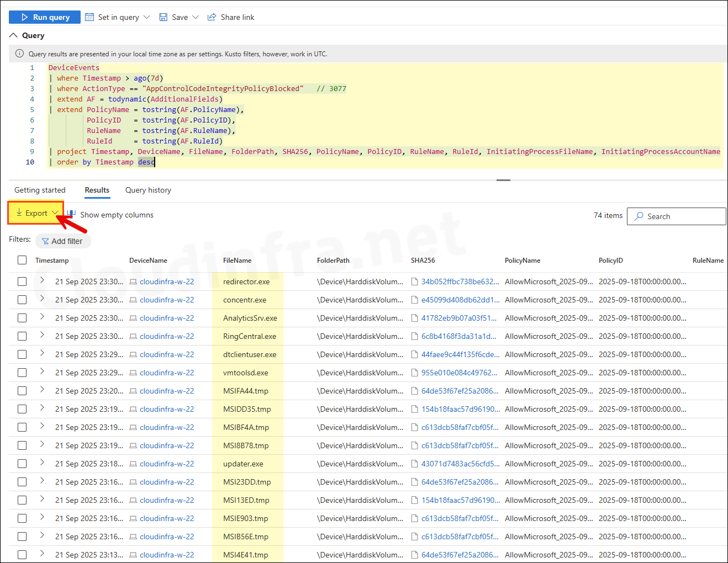Screen dimensions: 728x563
Task: Expand the concentr.exe result row
Action: tap(42, 299)
